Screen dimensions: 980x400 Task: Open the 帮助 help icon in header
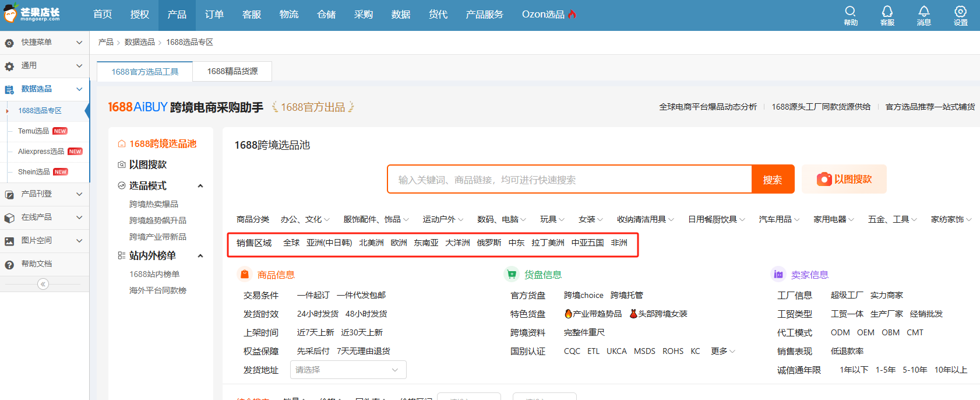[x=851, y=15]
